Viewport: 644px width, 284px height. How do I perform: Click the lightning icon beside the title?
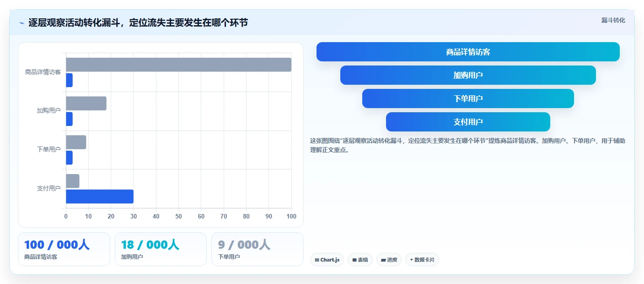pyautogui.click(x=21, y=23)
